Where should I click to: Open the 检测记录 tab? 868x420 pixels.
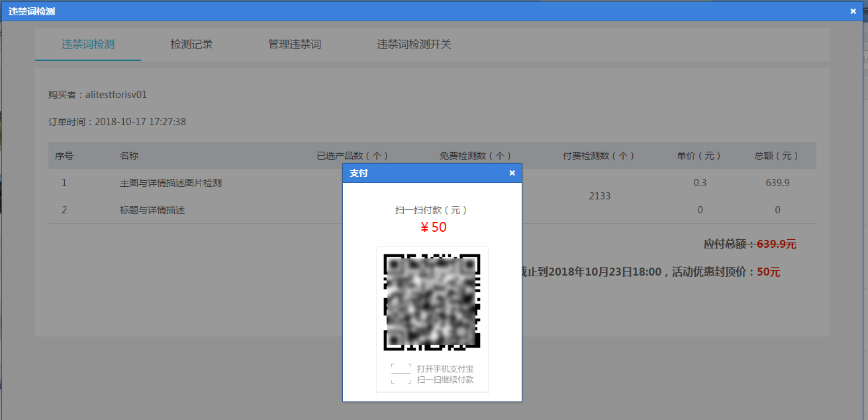tap(191, 44)
